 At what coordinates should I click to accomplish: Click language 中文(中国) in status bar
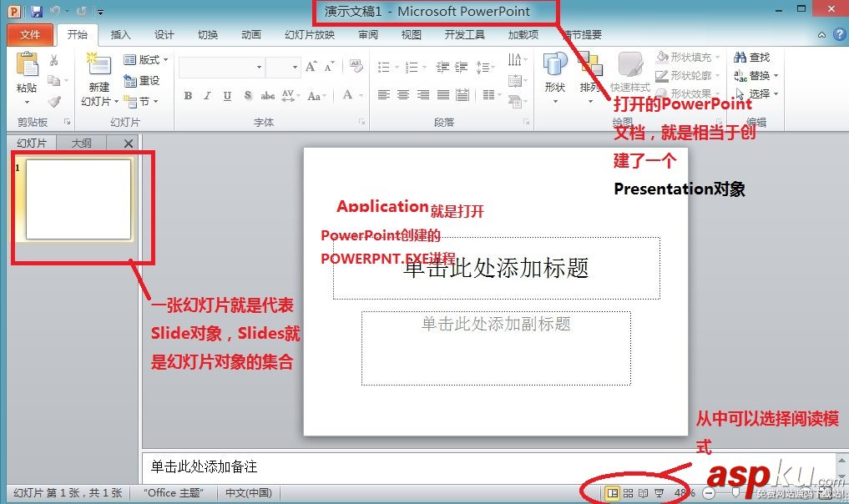[x=249, y=492]
